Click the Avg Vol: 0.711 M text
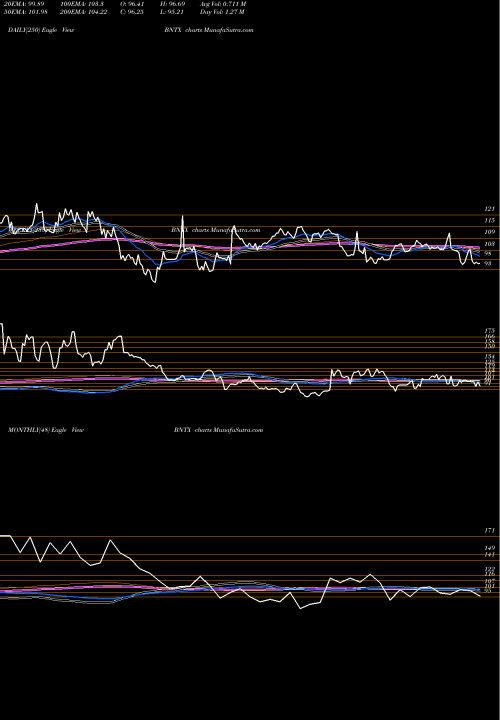This screenshot has height=720, width=500. (x=223, y=4)
